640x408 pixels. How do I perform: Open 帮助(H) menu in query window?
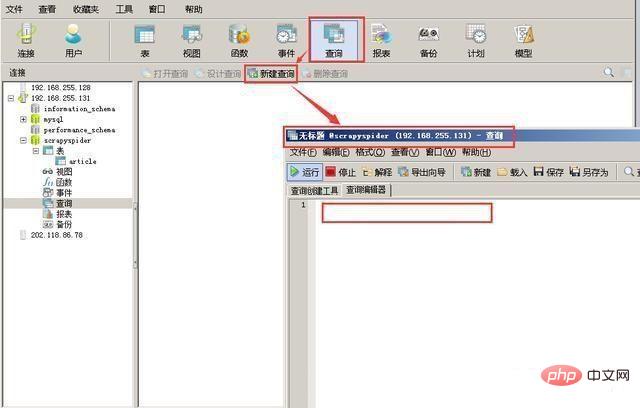[477, 153]
